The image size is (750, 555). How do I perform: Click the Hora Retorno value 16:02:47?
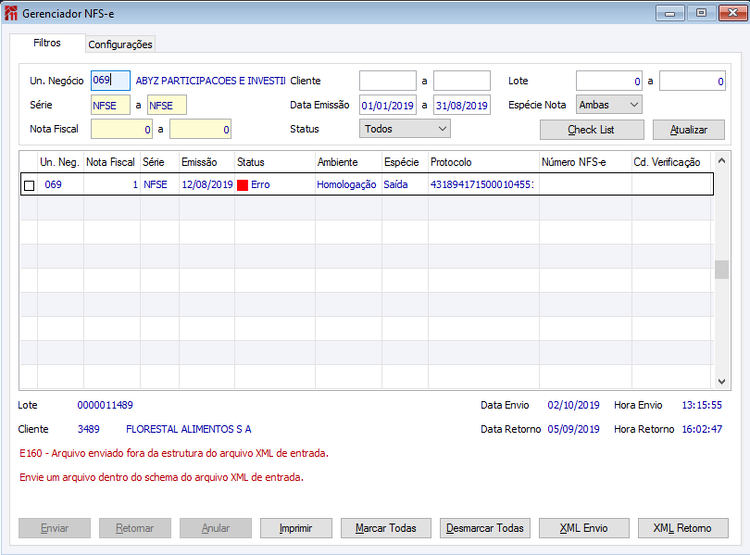pos(702,429)
